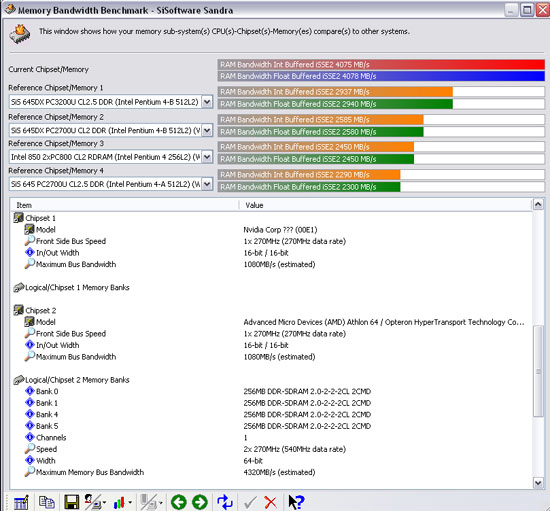Open dropdown arrow beside chart icon
Image resolution: width=550 pixels, height=511 pixels.
click(x=130, y=503)
